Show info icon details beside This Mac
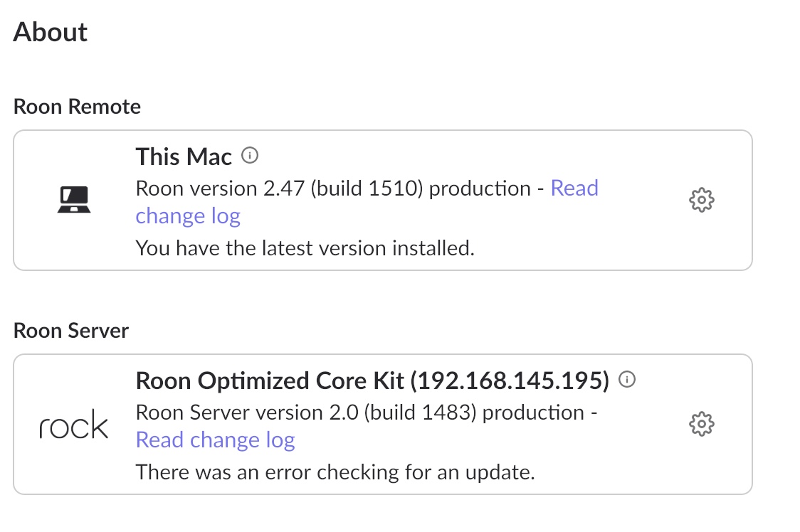 pos(250,155)
